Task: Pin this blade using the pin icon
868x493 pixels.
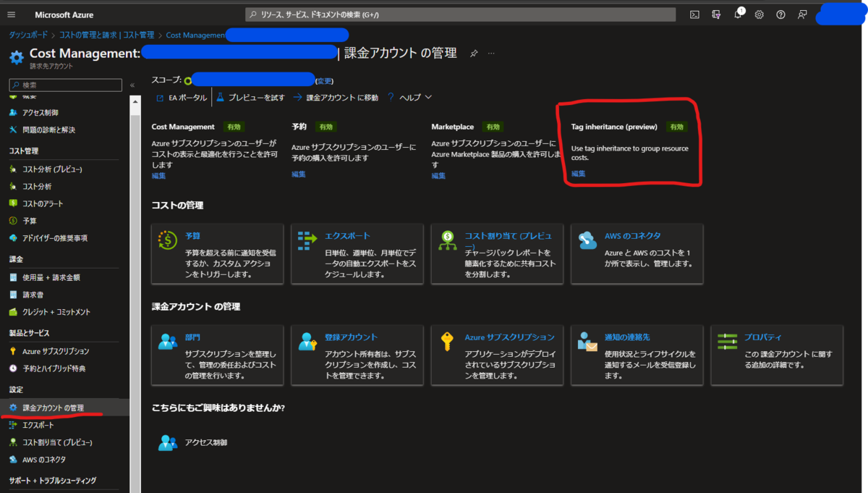Action: coord(474,54)
